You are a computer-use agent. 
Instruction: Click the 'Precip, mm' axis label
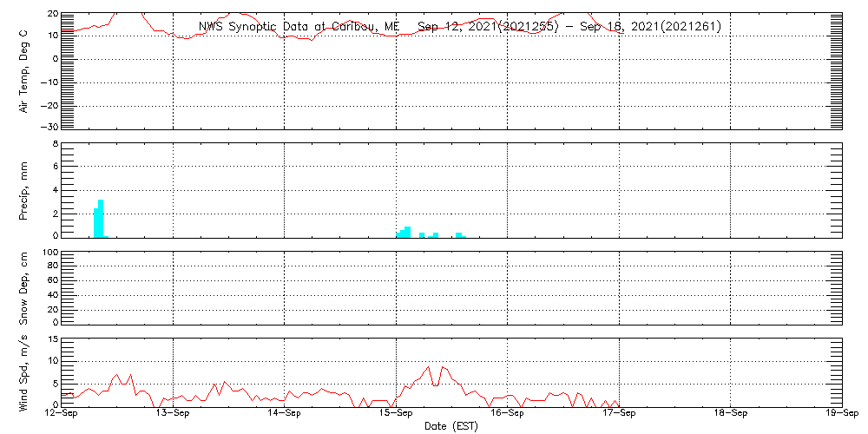[24, 190]
